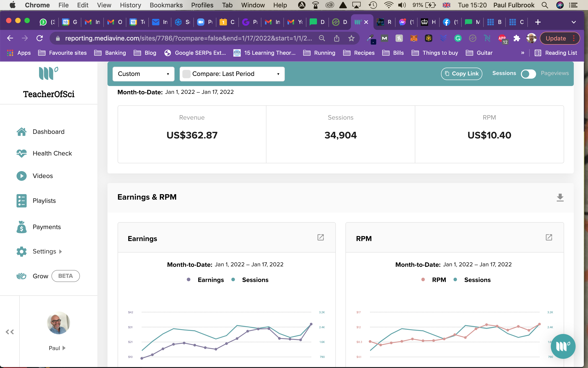
Task: Open the Recipes bookmarks folder
Action: click(x=359, y=53)
